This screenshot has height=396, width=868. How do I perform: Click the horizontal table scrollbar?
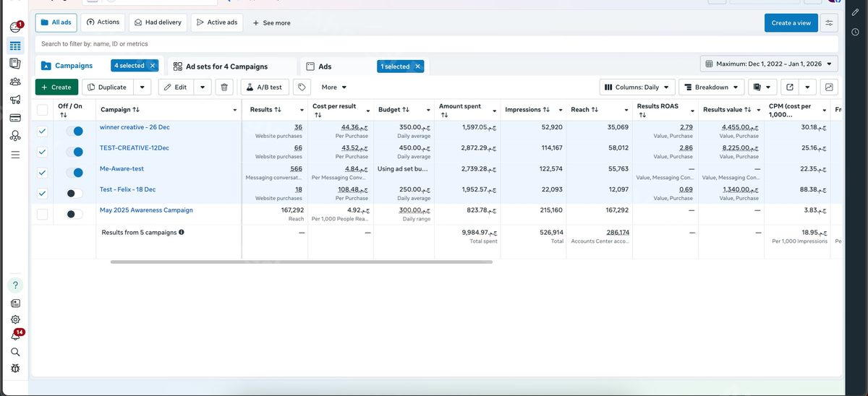pyautogui.click(x=301, y=262)
